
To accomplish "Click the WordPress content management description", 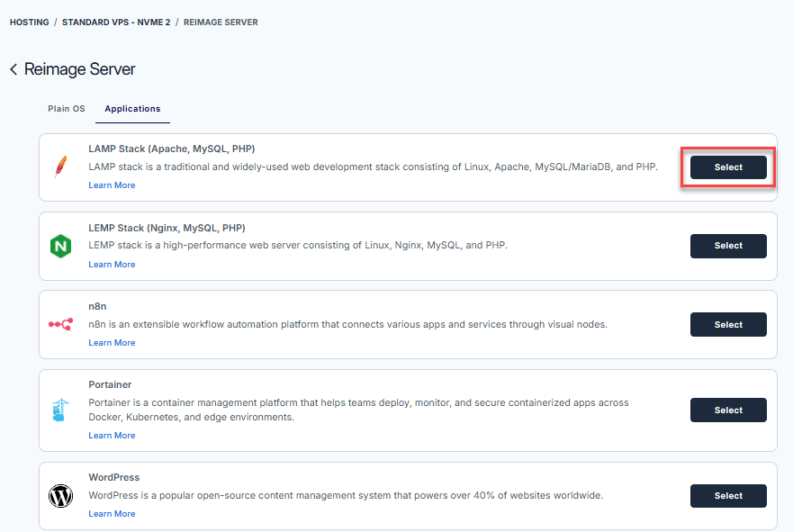I will (346, 496).
